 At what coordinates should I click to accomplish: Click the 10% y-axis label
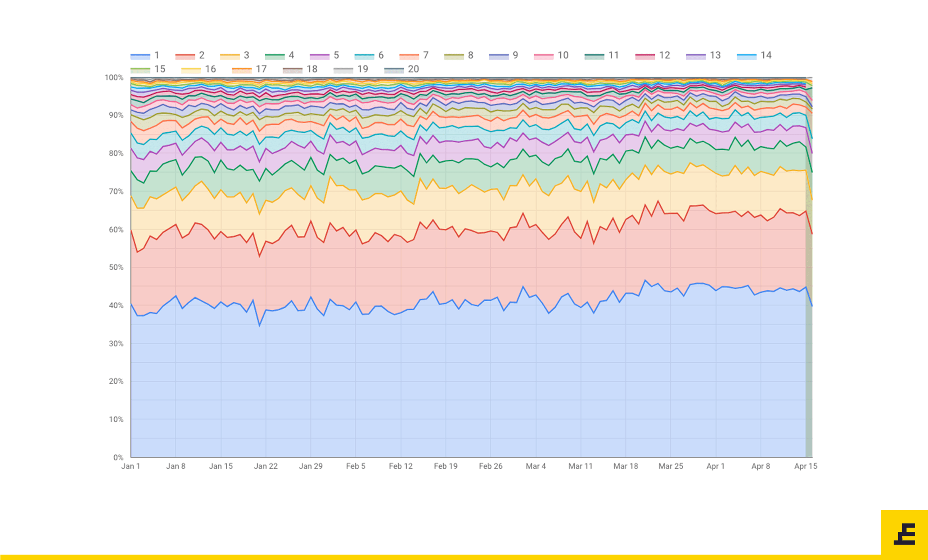pyautogui.click(x=116, y=420)
